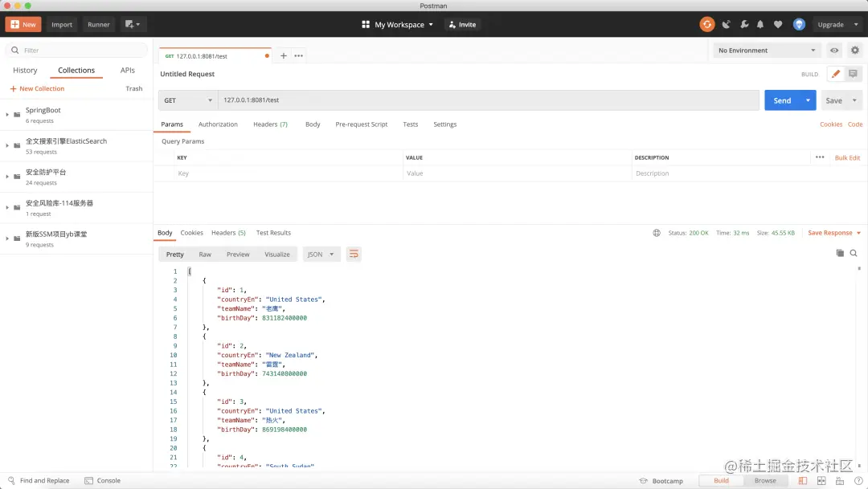
Task: Switch to History tab
Action: coord(25,70)
